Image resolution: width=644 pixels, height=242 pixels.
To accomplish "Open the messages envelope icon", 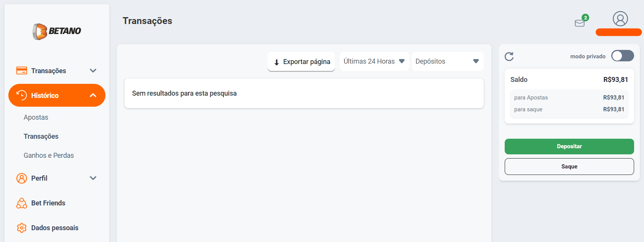I will pyautogui.click(x=580, y=23).
